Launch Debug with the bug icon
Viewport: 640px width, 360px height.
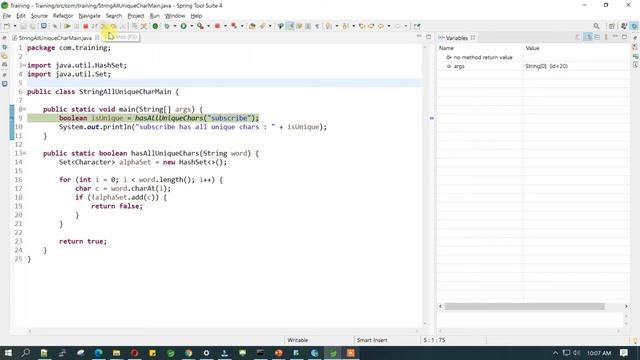pos(167,26)
